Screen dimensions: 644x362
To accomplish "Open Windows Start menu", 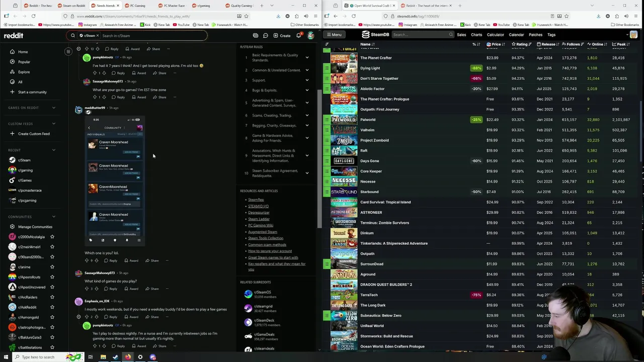I will [6, 357].
